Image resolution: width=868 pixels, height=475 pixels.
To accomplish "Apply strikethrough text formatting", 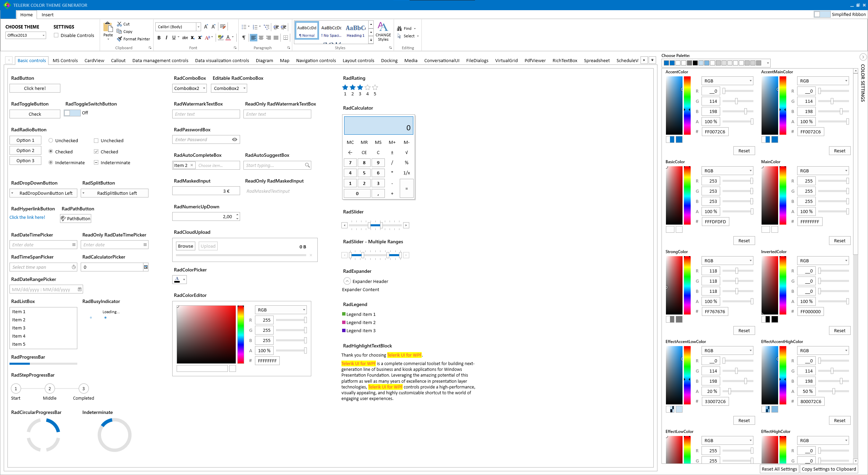I will pos(185,38).
